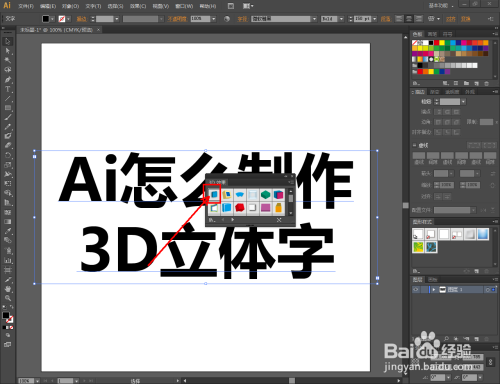Select the Hand tool
The image size is (500, 384).
(x=8, y=289)
